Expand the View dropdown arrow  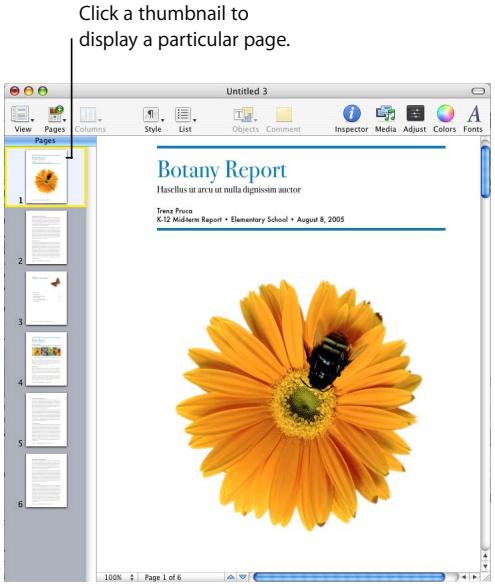32,120
